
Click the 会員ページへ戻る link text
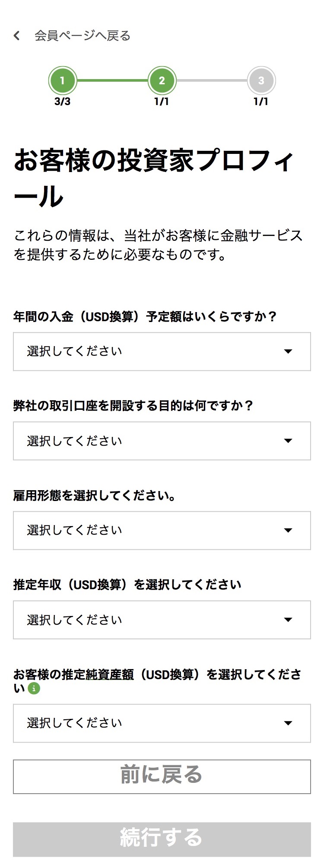82,35
